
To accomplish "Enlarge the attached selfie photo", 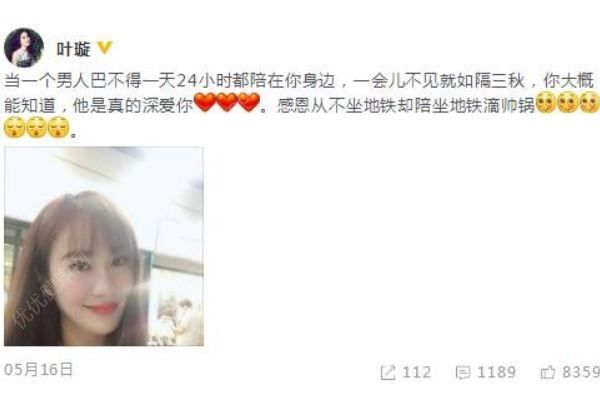I will tap(104, 246).
